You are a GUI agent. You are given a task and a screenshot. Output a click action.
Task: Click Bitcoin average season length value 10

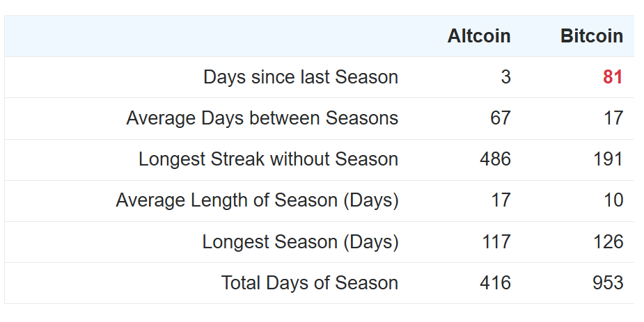coord(613,201)
